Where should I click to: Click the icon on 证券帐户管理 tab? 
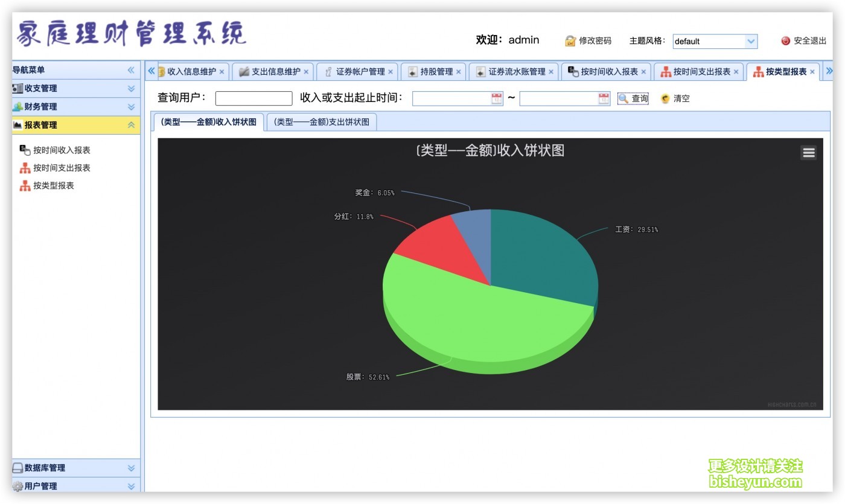(328, 72)
